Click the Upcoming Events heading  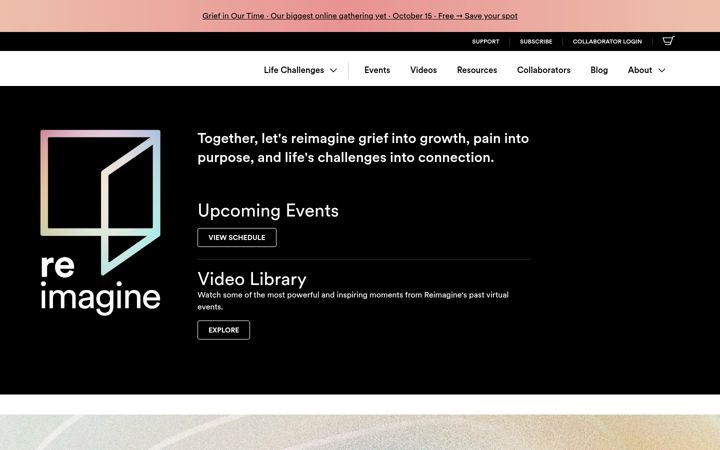click(x=268, y=211)
